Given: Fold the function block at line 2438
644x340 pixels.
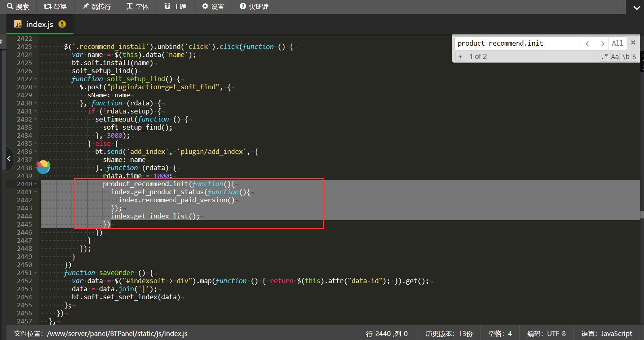Looking at the screenshot, I should [x=36, y=168].
